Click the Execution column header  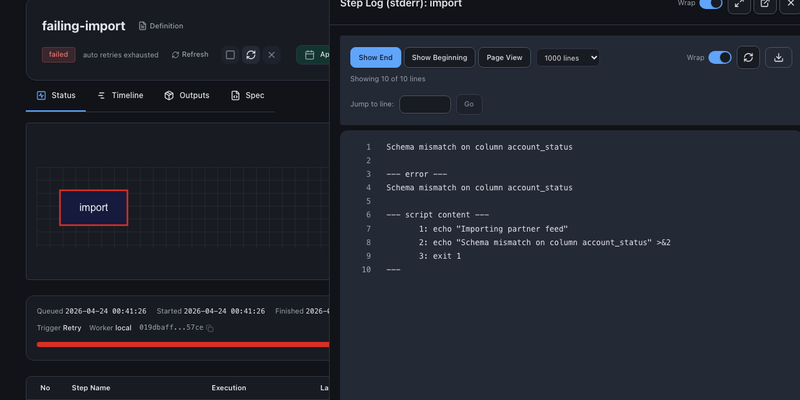pyautogui.click(x=229, y=388)
